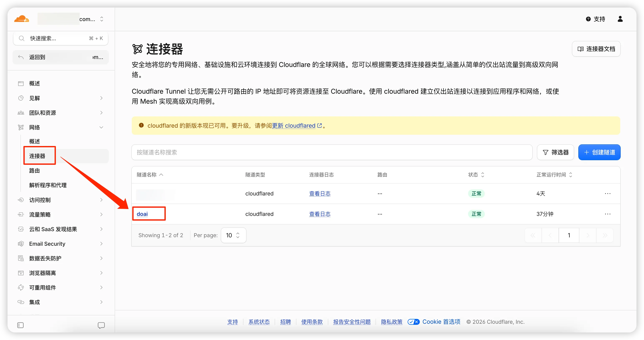This screenshot has width=644, height=340.
Task: Click the 流量策略 icon
Action: [x=21, y=214]
